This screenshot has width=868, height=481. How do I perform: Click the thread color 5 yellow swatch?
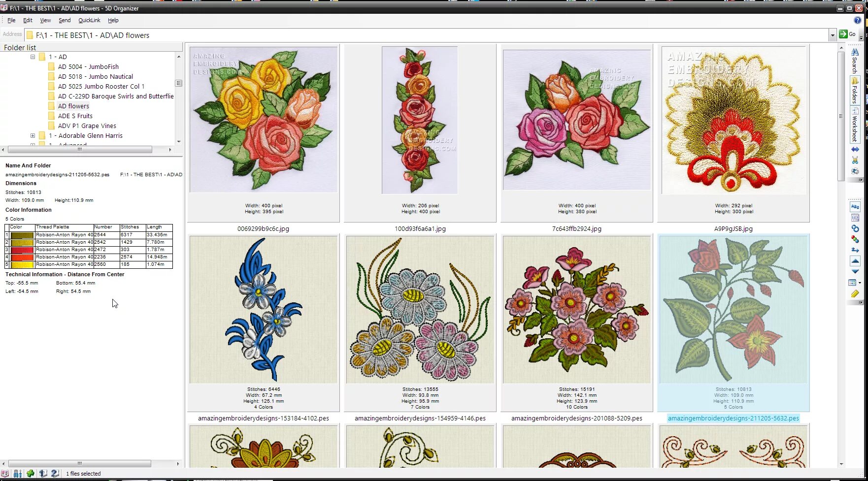click(22, 264)
